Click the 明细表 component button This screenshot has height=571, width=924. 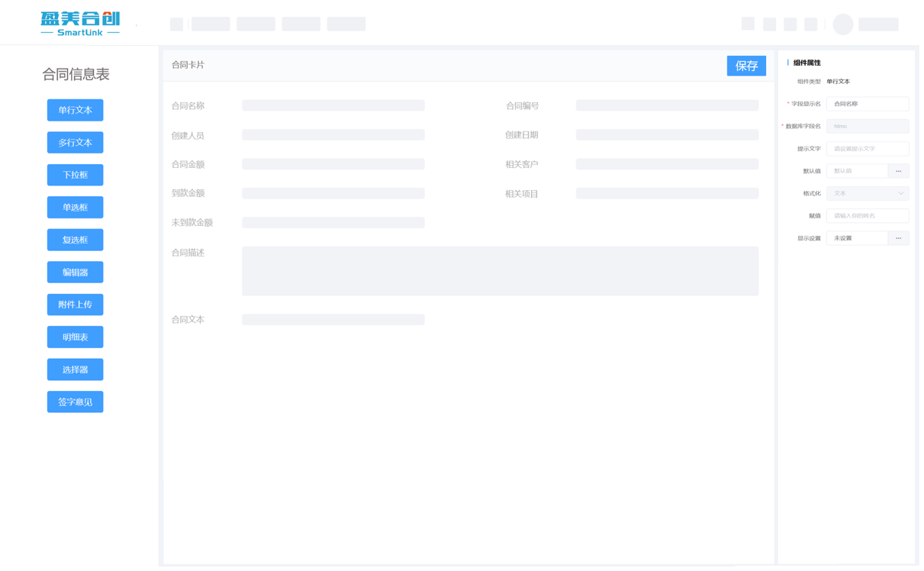click(x=76, y=338)
